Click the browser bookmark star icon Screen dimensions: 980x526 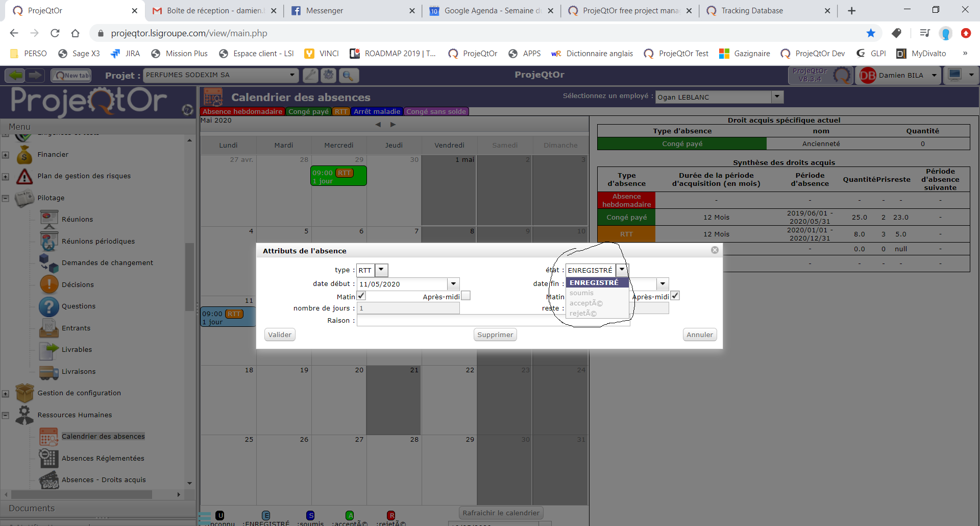pos(871,33)
